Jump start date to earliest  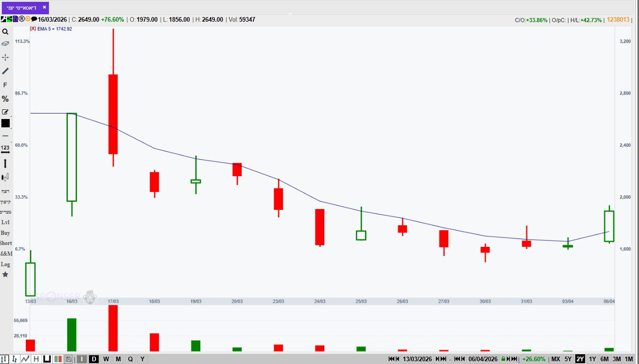(392, 359)
